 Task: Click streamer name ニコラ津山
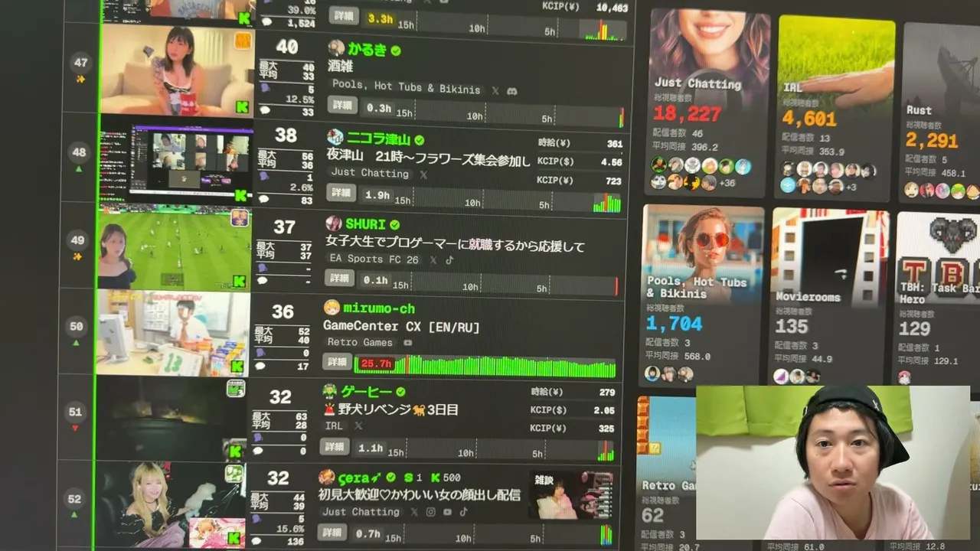(378, 139)
